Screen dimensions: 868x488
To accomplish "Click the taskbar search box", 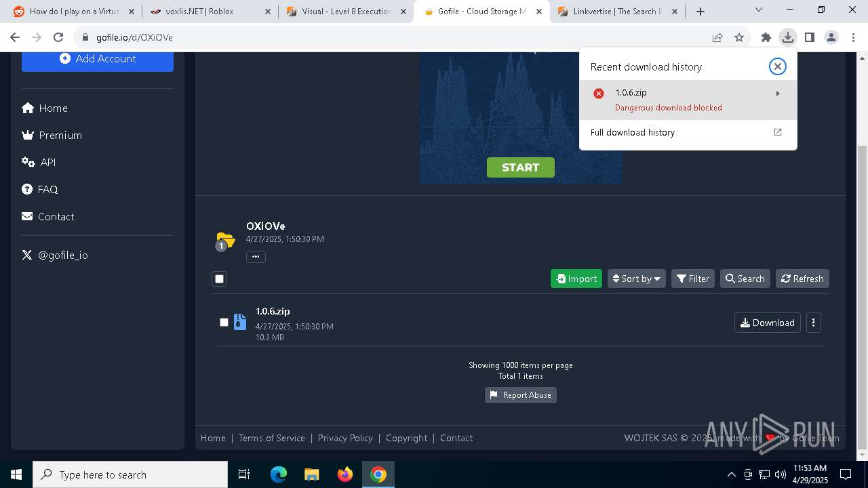I will pyautogui.click(x=130, y=474).
